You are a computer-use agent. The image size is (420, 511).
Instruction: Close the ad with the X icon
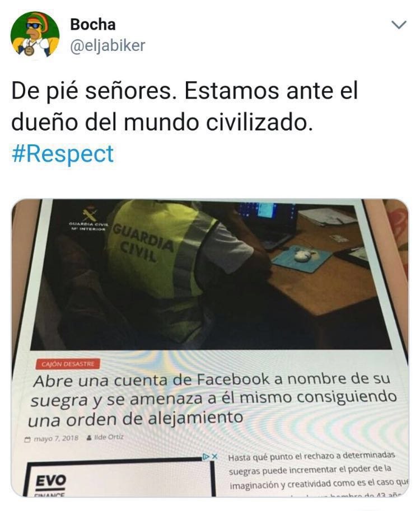[x=214, y=457]
